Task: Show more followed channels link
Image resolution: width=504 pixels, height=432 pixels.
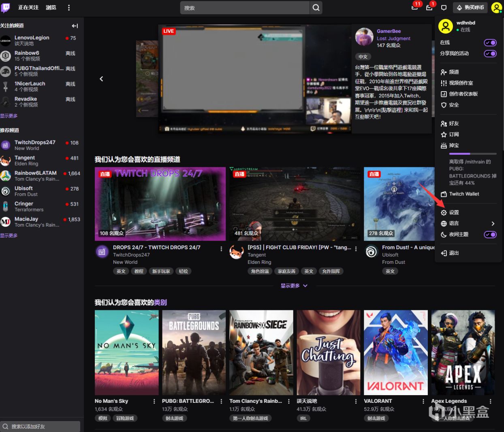Action: coord(9,116)
